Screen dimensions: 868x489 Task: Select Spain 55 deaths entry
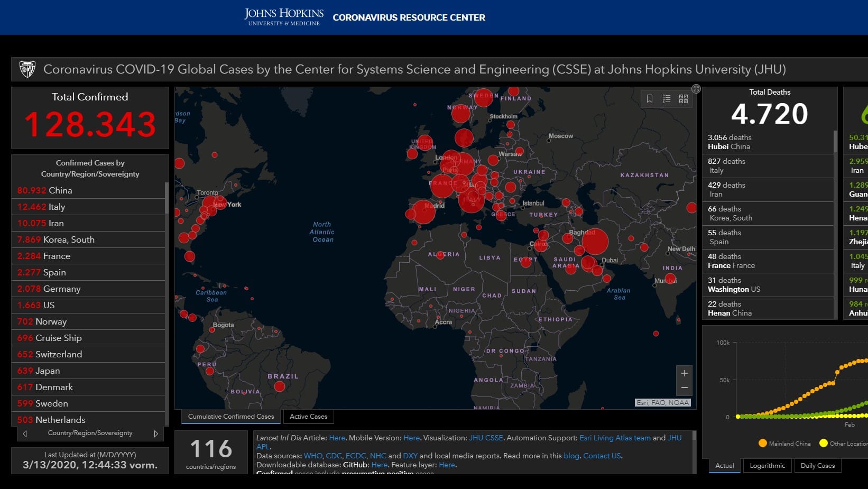[x=768, y=237]
